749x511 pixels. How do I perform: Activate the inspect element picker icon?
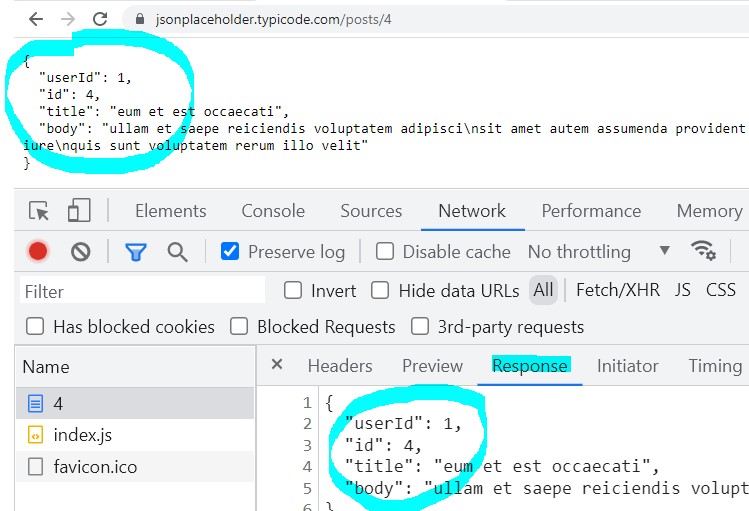tap(39, 211)
